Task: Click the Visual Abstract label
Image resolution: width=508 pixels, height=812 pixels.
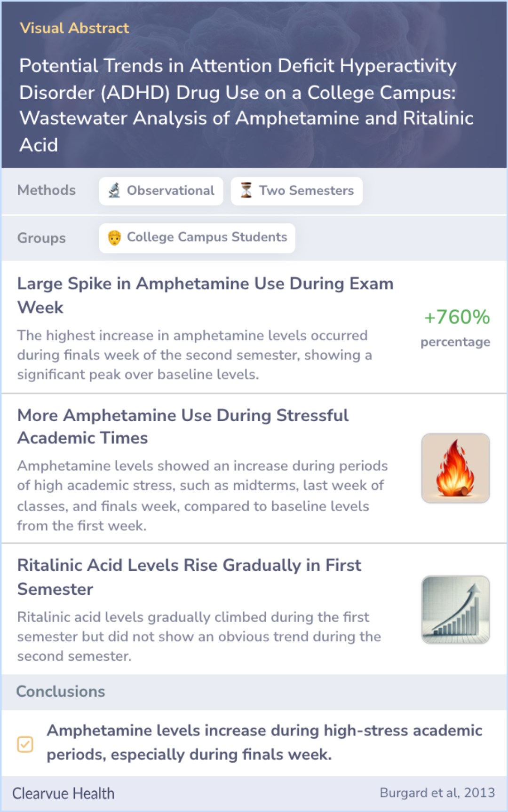Action: [74, 28]
